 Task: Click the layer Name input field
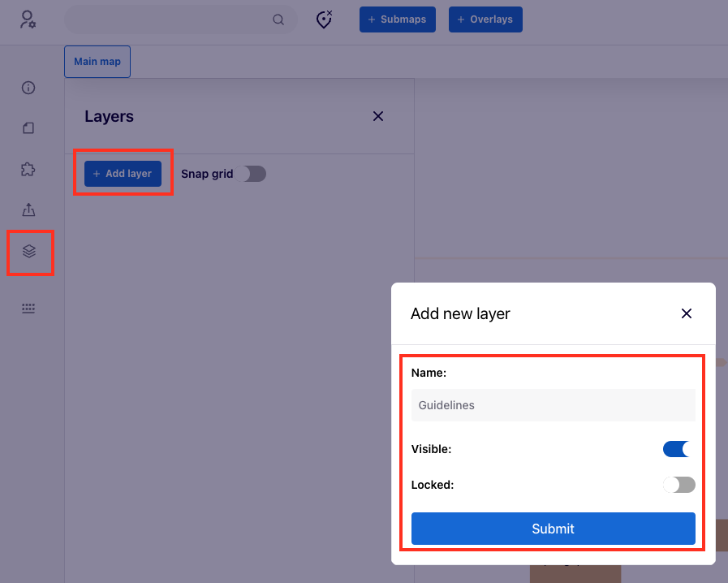pos(553,405)
